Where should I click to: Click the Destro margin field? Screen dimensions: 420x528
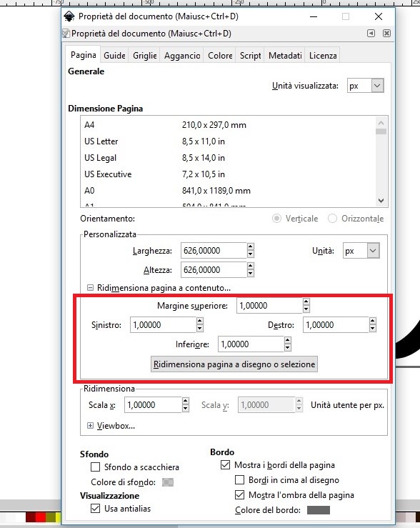click(336, 325)
